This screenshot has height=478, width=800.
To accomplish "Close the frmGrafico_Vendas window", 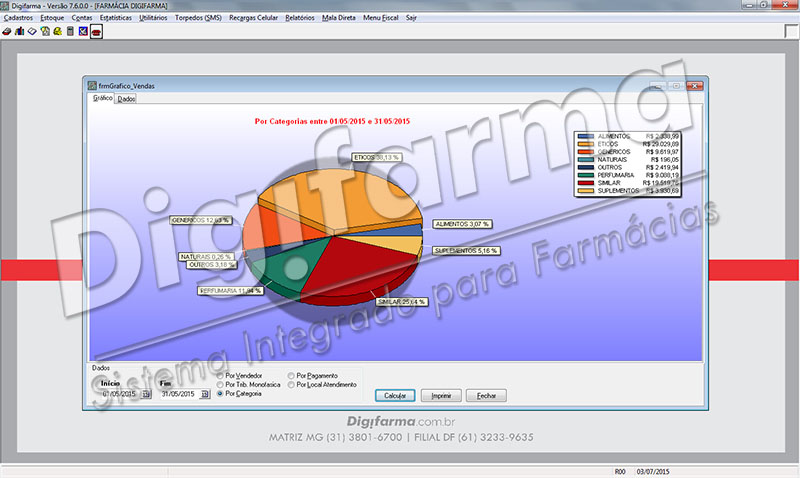I will [694, 86].
